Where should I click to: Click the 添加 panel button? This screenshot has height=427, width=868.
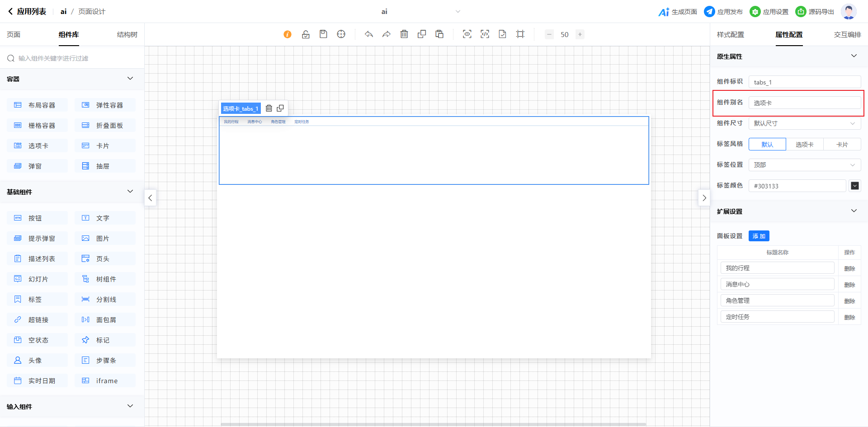pos(759,236)
